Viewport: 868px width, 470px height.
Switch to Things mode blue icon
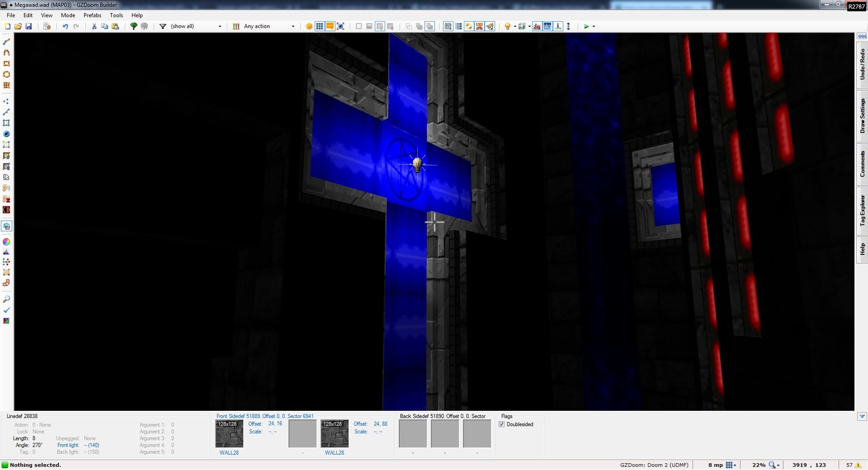[x=7, y=134]
